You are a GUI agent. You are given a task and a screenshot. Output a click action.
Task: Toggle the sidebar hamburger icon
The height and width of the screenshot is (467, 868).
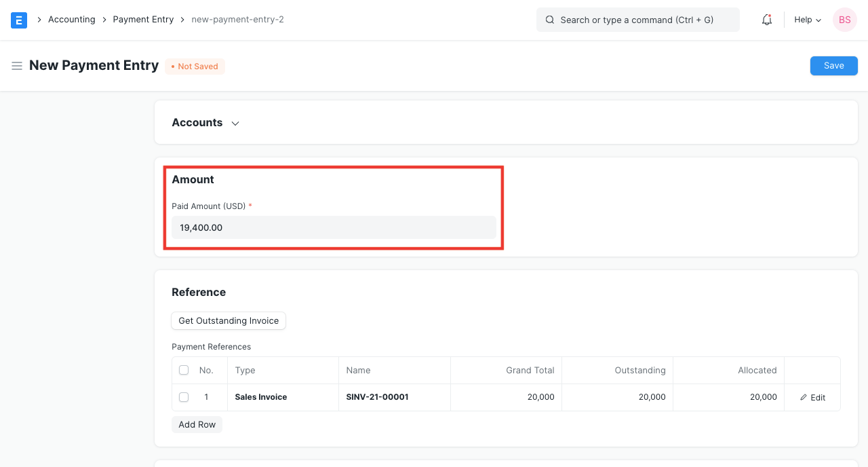pyautogui.click(x=17, y=66)
